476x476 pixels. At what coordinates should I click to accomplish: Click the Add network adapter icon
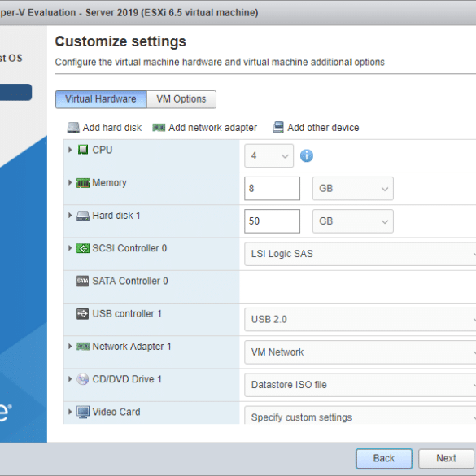coord(159,128)
